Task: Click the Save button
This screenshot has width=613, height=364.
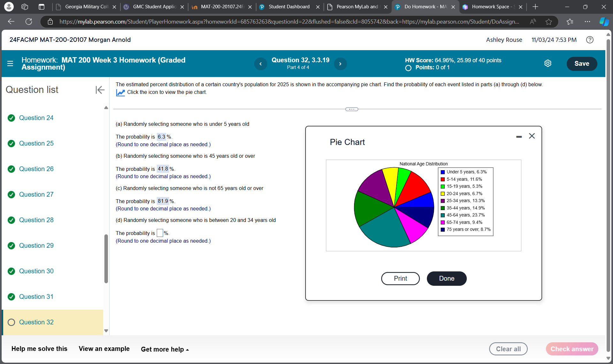Action: click(x=582, y=64)
